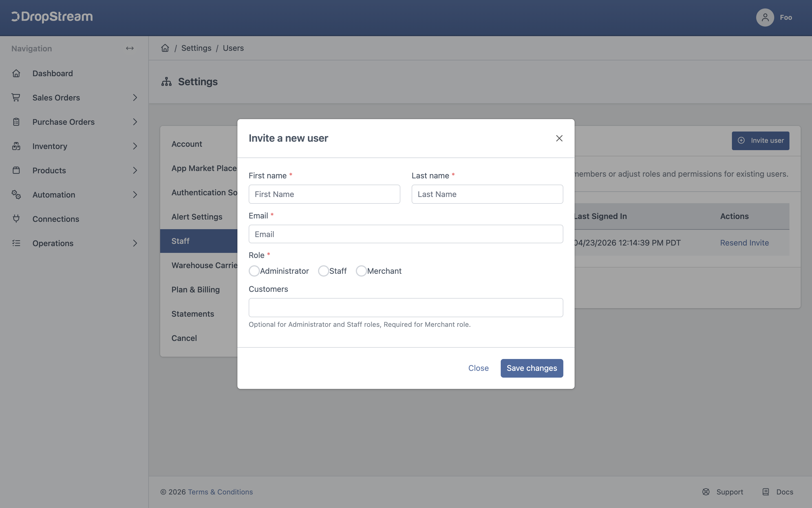Click the Operations list icon

coord(16,243)
